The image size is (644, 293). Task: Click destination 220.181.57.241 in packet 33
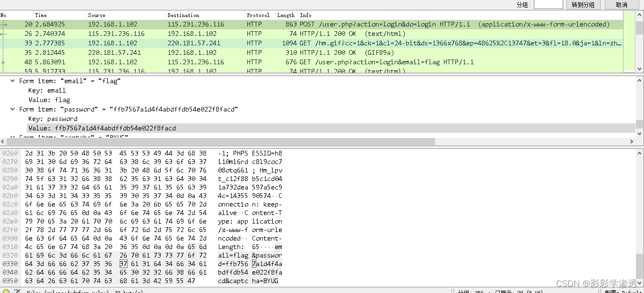point(194,43)
